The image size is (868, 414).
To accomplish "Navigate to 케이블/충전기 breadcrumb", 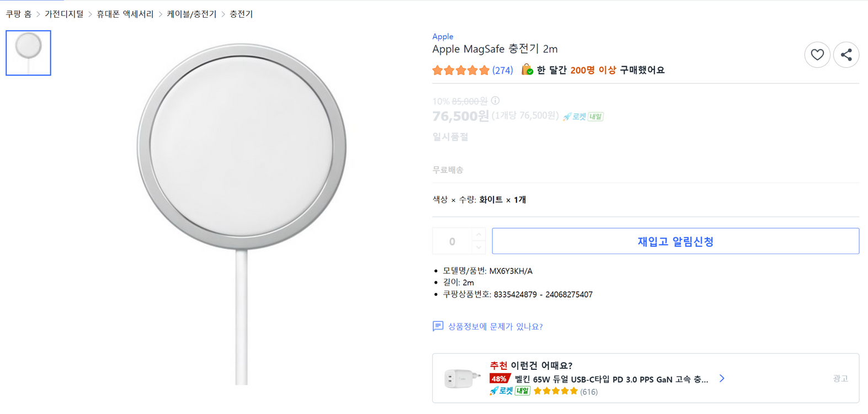I will (x=191, y=14).
